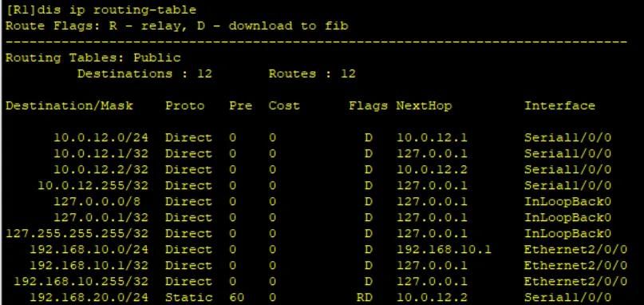Viewport: 644px width, 305px height.
Task: Click the Interface column header
Action: point(559,105)
